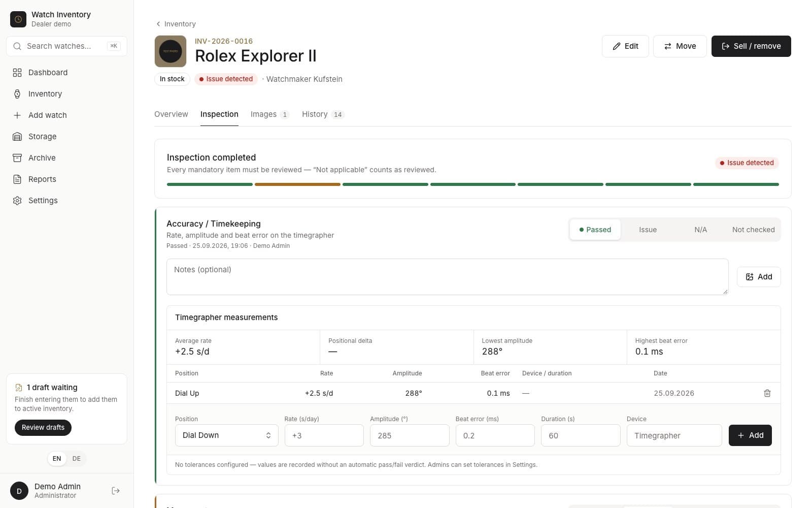Click the search magnifier icon
This screenshot has height=508, width=812.
[x=17, y=46]
